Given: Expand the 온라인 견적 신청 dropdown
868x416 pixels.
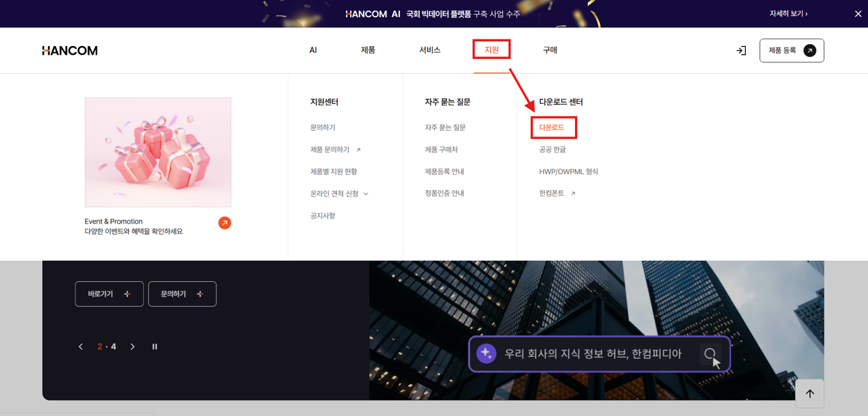Looking at the screenshot, I should [x=366, y=193].
